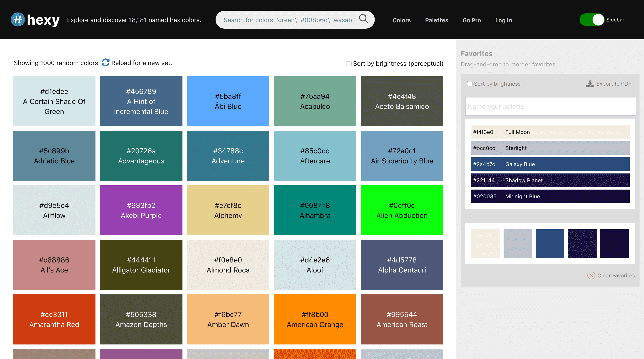Click the Clear Favorites X icon
The image size is (644, 359).
pos(591,275)
